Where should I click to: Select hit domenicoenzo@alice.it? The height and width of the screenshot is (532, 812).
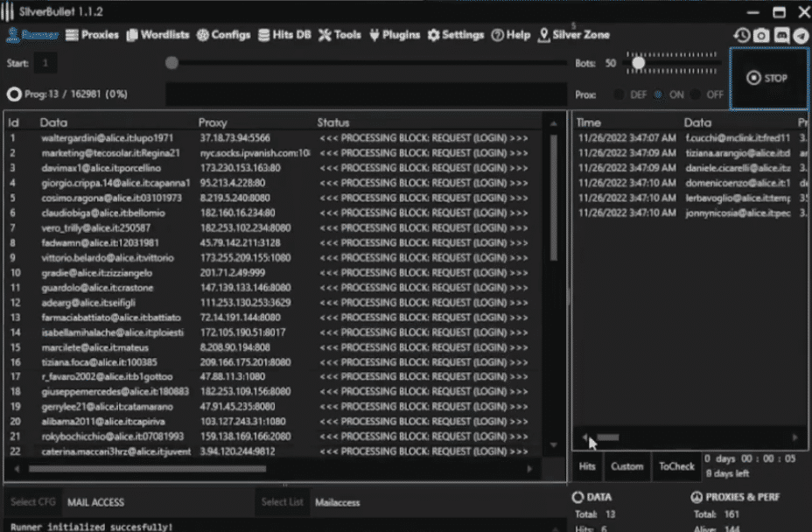coord(691,183)
